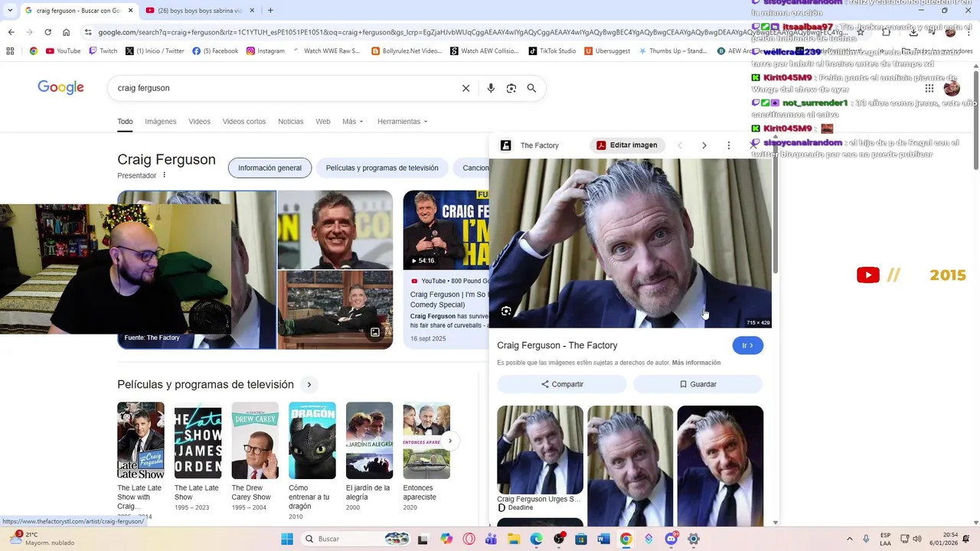Start voice search with microphone icon

(x=491, y=88)
